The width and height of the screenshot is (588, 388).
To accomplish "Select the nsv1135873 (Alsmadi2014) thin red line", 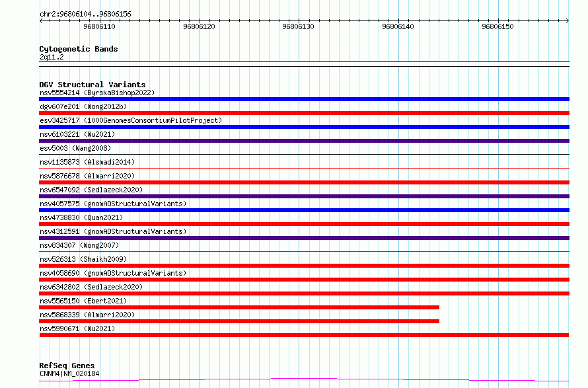I will pyautogui.click(x=304, y=168).
